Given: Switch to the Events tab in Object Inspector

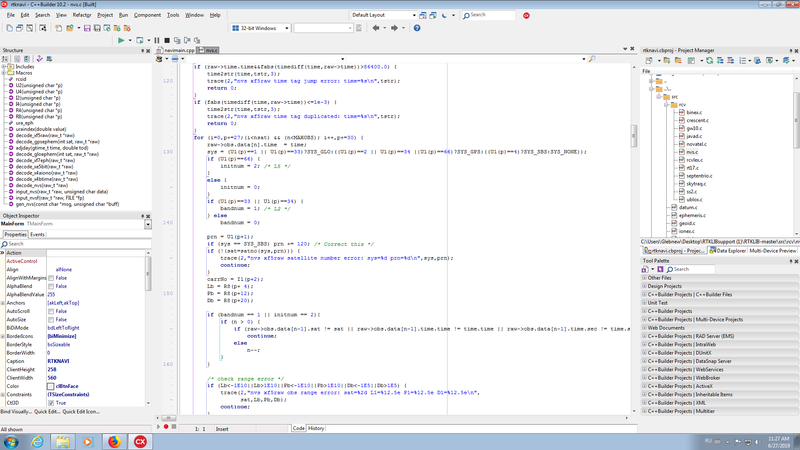Looking at the screenshot, I should click(x=37, y=234).
